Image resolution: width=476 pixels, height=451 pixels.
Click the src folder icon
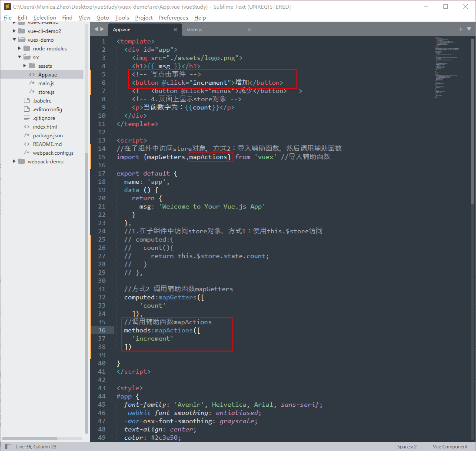coord(27,57)
